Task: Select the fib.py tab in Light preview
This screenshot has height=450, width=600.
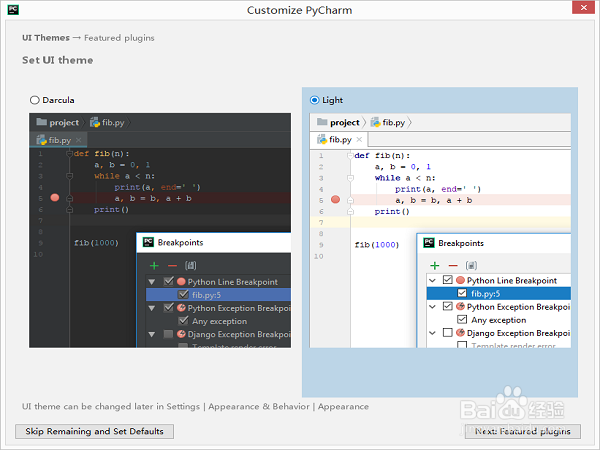Action: 339,140
